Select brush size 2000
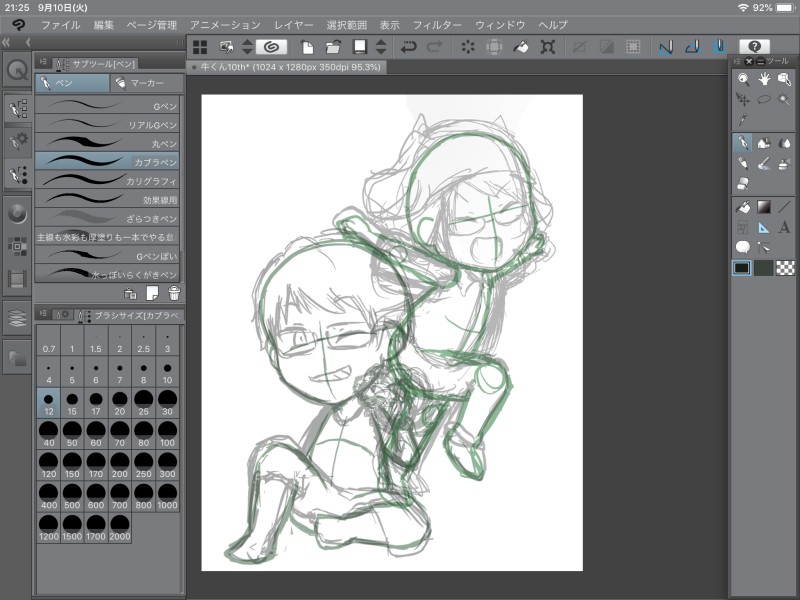 pos(119,528)
